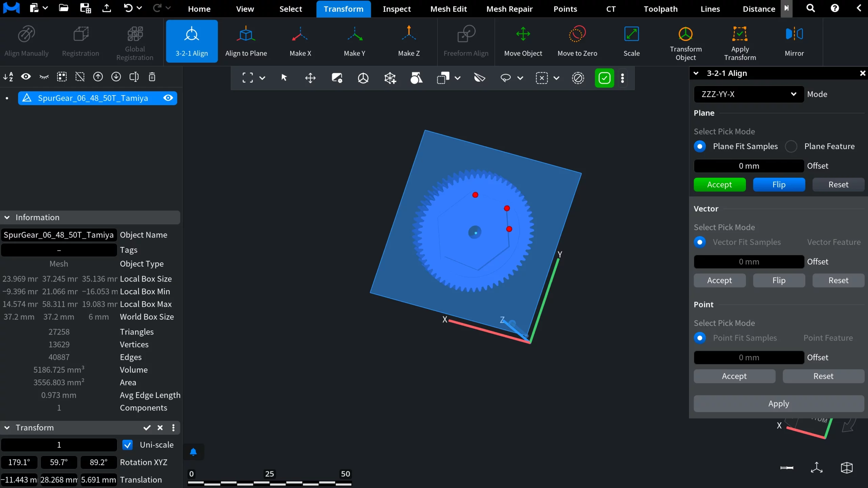Collapse the Information panel

click(x=7, y=218)
